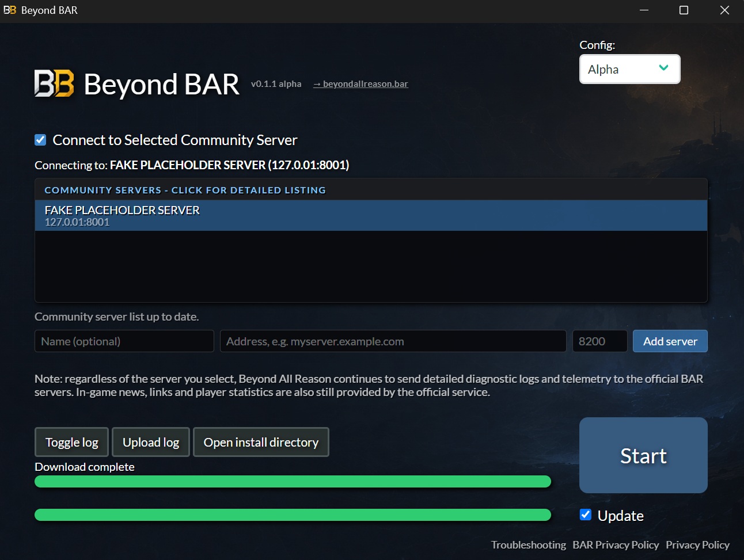Click the title bar app icon
Viewport: 744px width, 560px height.
pyautogui.click(x=10, y=10)
